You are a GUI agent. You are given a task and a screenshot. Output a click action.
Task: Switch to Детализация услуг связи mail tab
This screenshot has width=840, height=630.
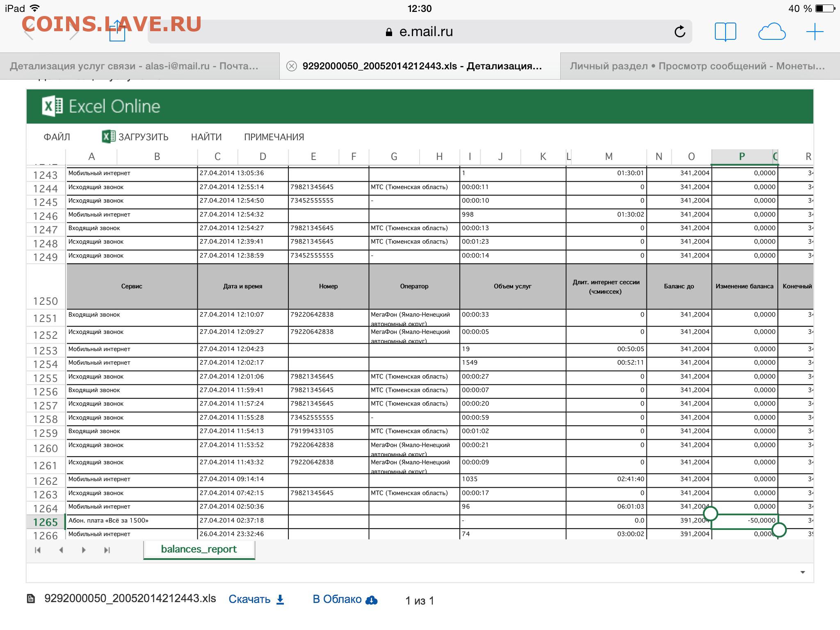[x=134, y=66]
